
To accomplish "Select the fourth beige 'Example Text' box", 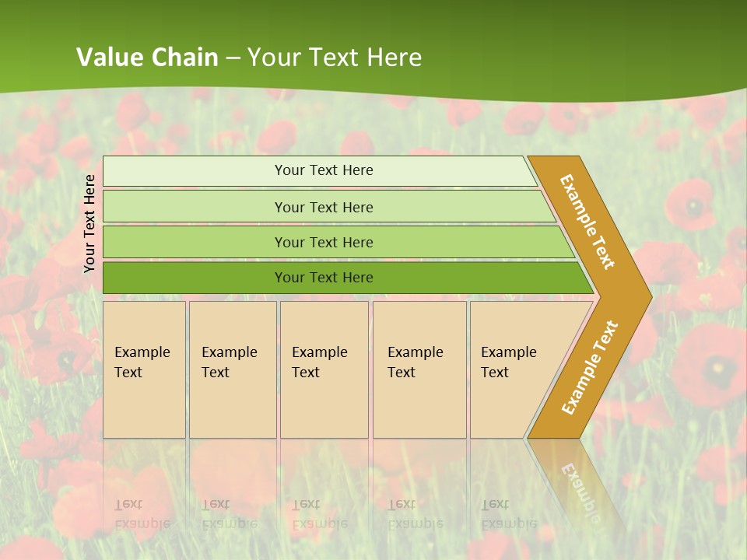I will (419, 369).
